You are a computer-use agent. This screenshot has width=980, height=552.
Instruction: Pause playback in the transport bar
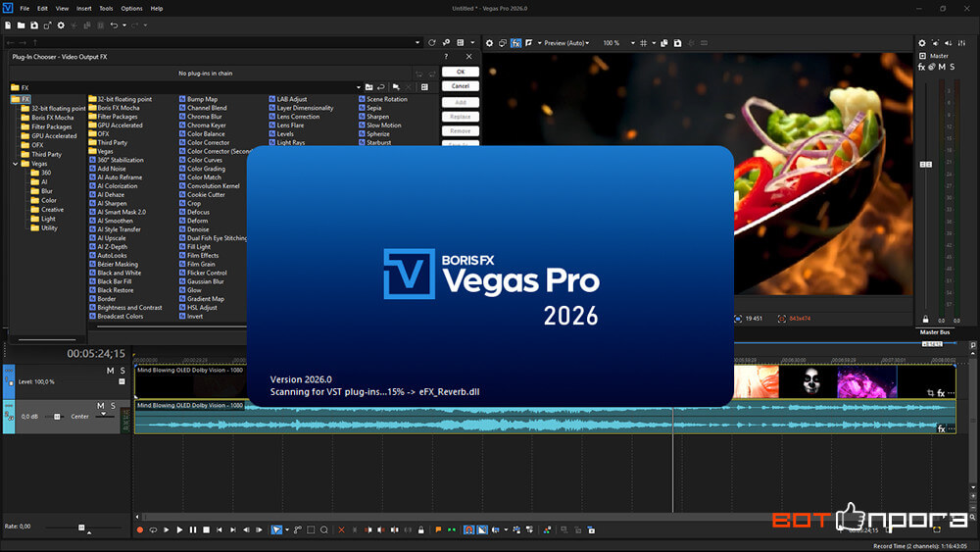(193, 530)
